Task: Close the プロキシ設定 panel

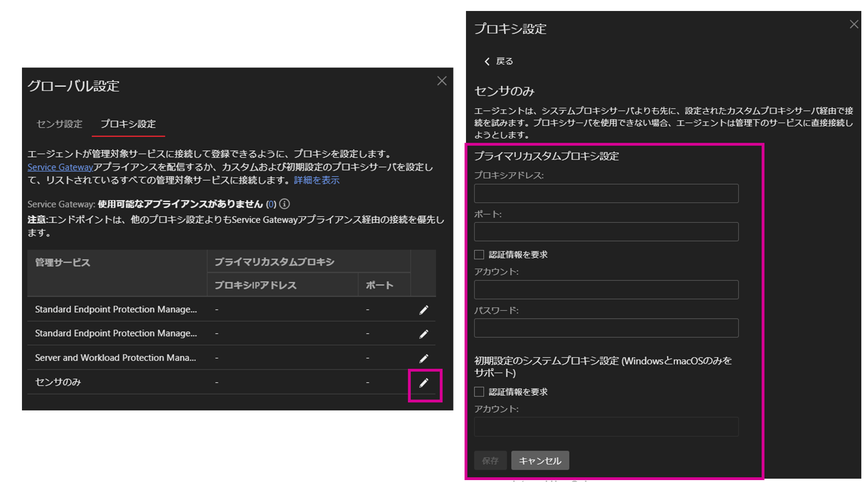Action: tap(854, 24)
